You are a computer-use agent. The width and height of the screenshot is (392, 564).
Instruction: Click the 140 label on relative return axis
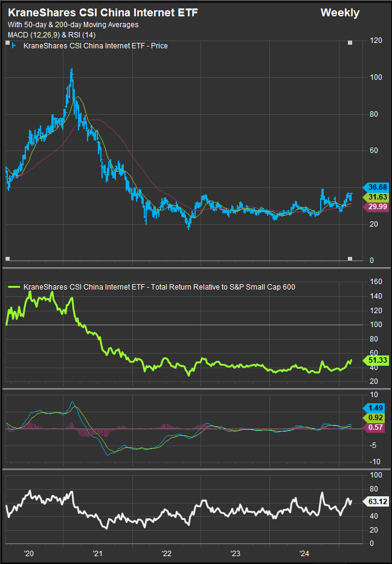click(x=376, y=296)
